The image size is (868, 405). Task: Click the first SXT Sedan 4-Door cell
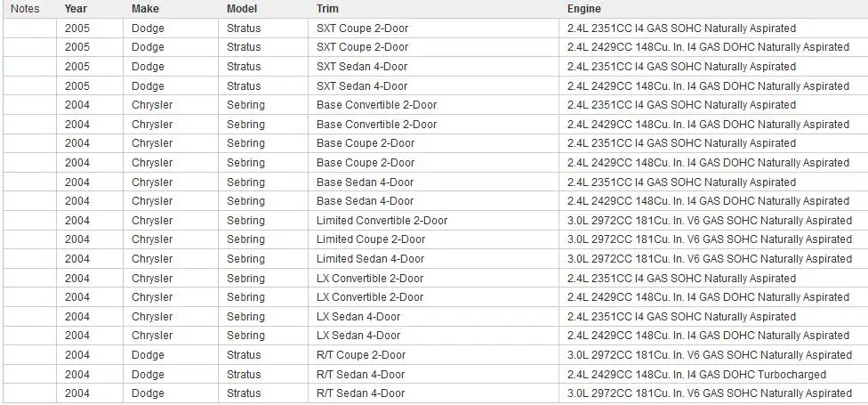pos(433,67)
